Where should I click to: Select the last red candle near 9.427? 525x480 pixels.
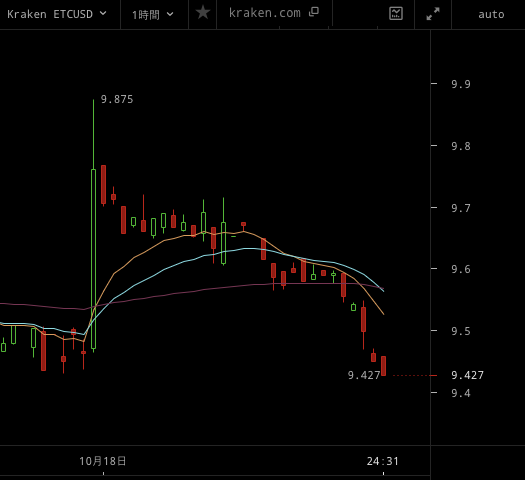point(383,366)
